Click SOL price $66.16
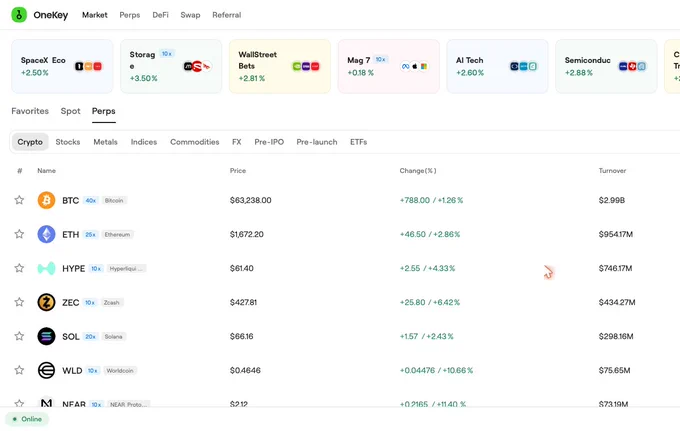This screenshot has width=680, height=431. click(x=242, y=336)
